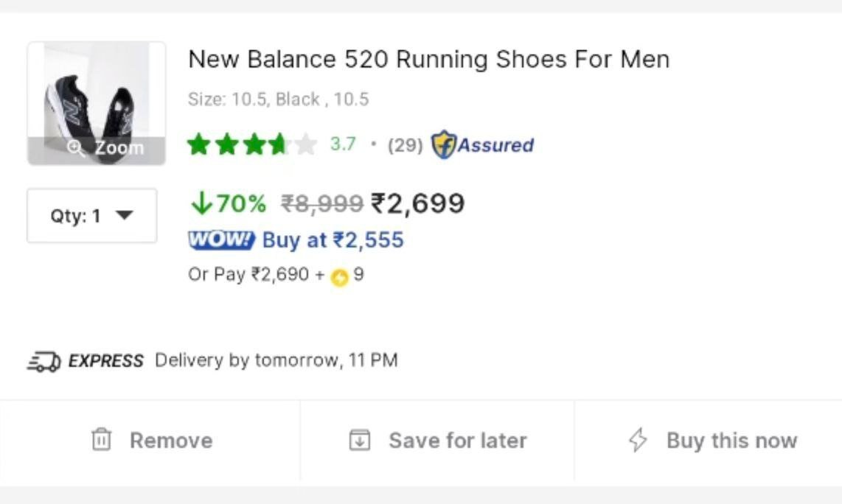Click Buy at ₹2,555 offer link

[332, 239]
